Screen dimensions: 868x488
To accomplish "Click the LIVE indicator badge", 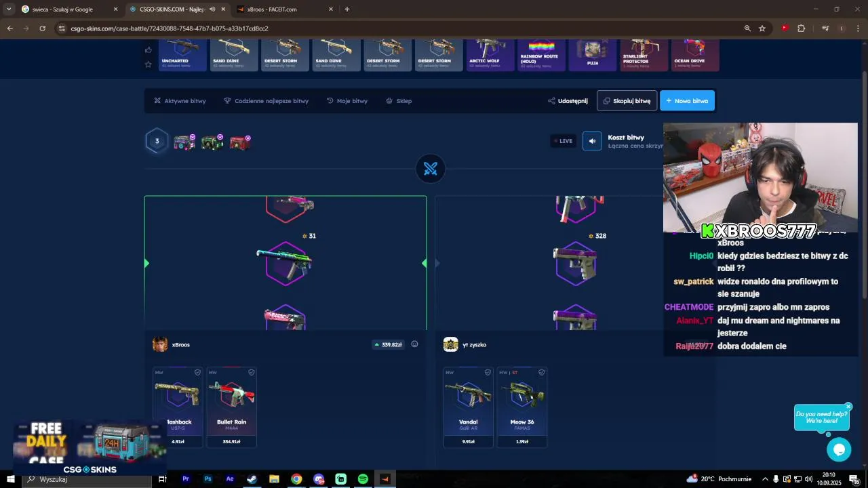I will click(x=563, y=141).
